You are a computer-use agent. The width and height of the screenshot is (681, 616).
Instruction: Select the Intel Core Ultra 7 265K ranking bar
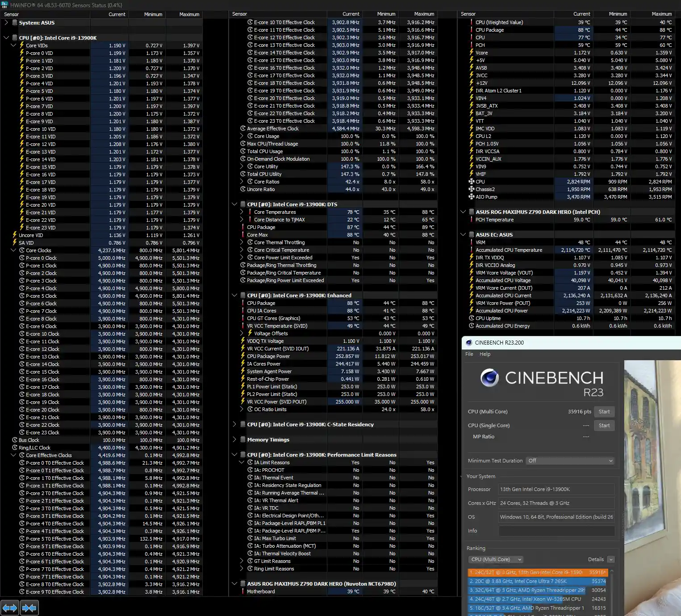coord(537,581)
